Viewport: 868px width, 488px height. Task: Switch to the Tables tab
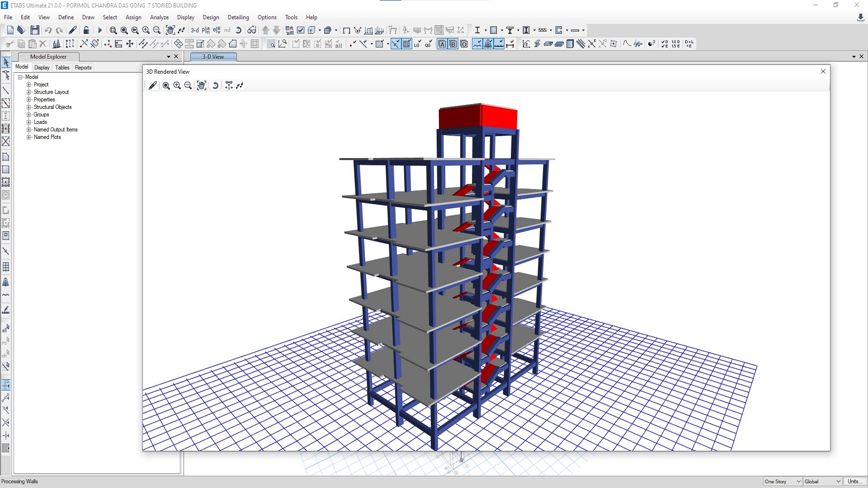pyautogui.click(x=62, y=67)
